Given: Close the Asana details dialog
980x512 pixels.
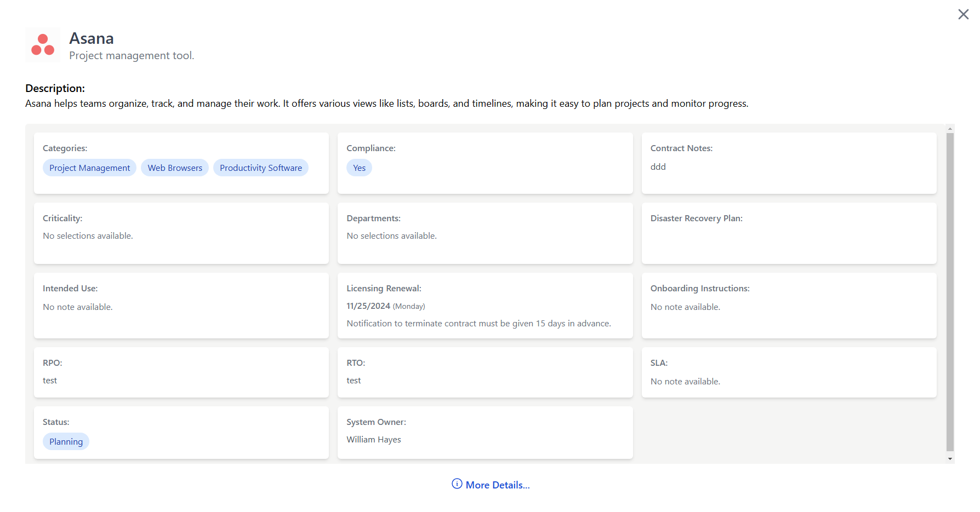Looking at the screenshot, I should (963, 14).
